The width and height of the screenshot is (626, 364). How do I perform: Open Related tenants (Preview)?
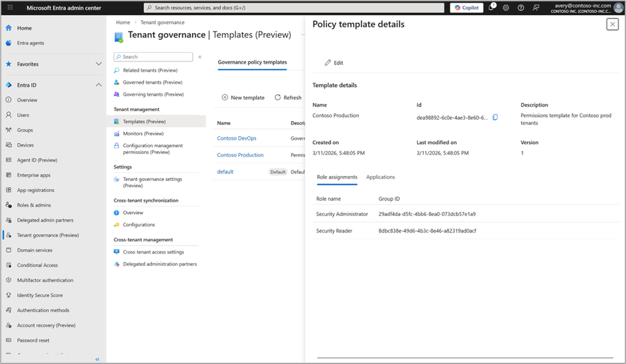(150, 70)
